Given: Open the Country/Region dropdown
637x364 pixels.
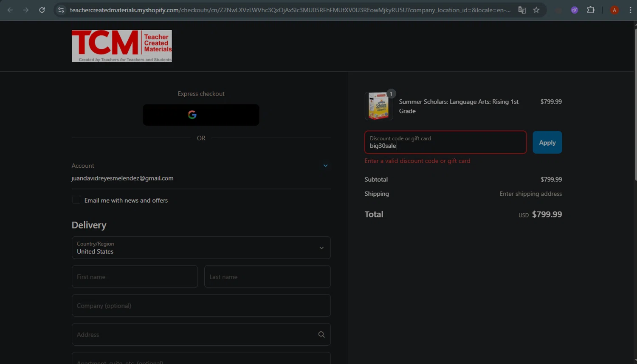Looking at the screenshot, I should (x=201, y=248).
